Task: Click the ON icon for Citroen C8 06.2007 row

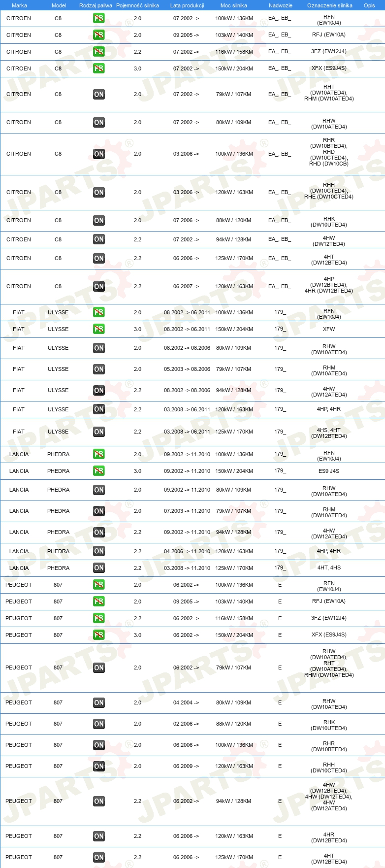Action: pos(99,286)
